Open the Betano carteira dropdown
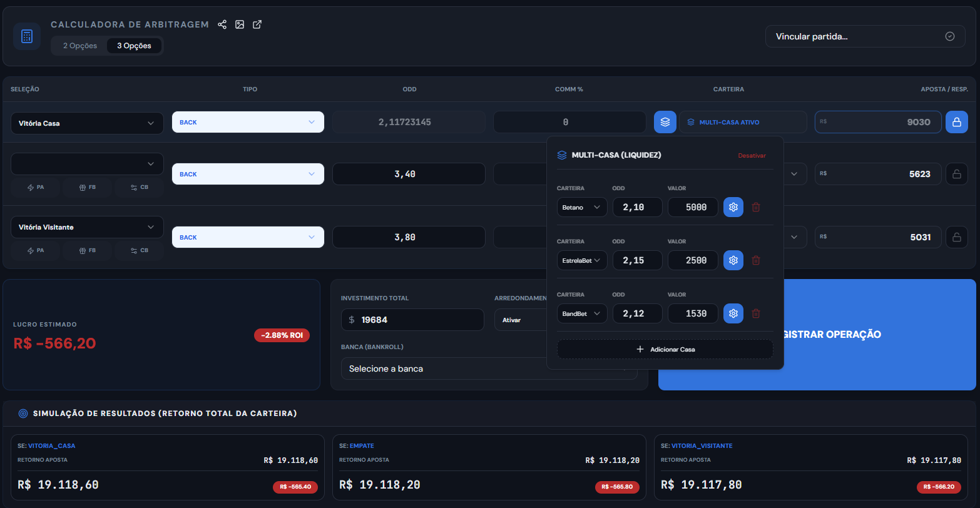The image size is (980, 508). [582, 207]
